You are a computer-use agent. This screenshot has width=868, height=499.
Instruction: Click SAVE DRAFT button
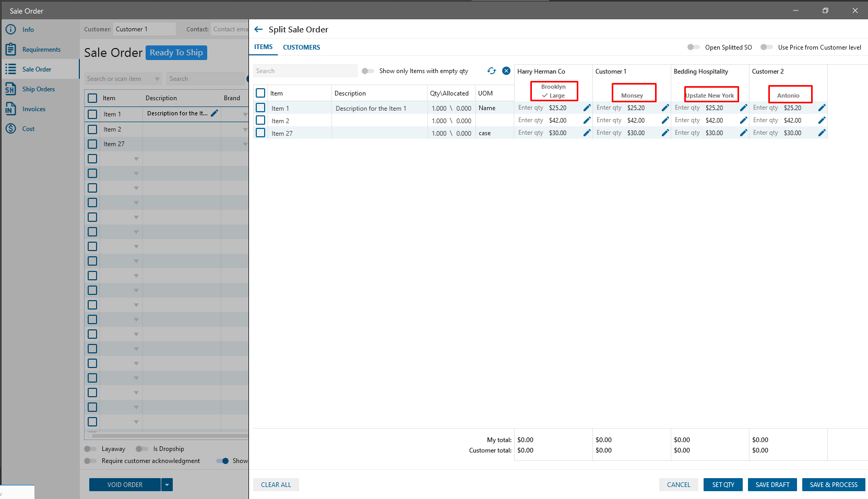(772, 485)
